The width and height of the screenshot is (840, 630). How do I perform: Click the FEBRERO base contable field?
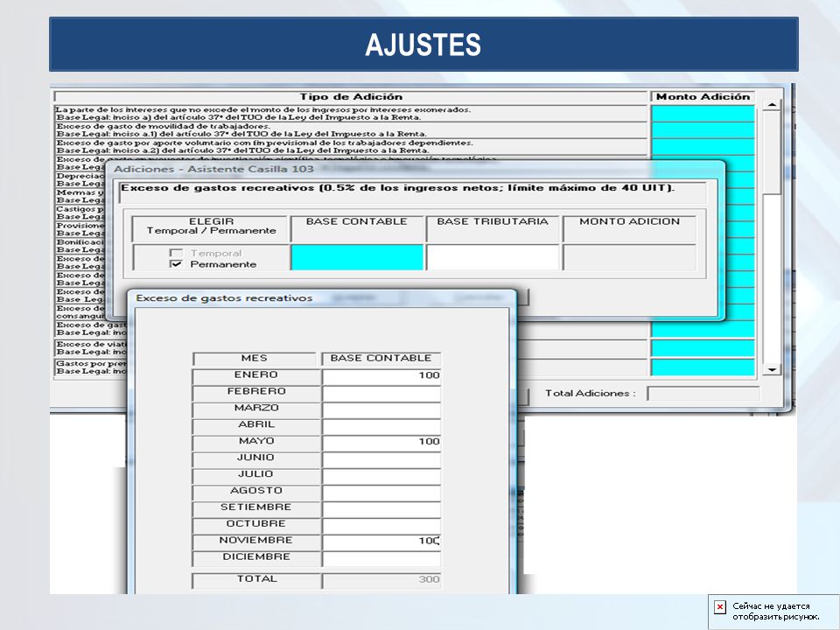(381, 392)
